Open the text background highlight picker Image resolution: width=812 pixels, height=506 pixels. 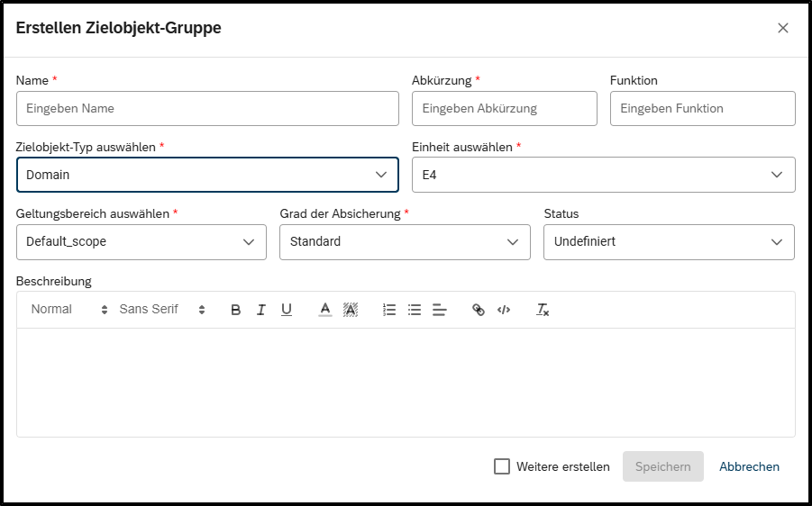[351, 310]
